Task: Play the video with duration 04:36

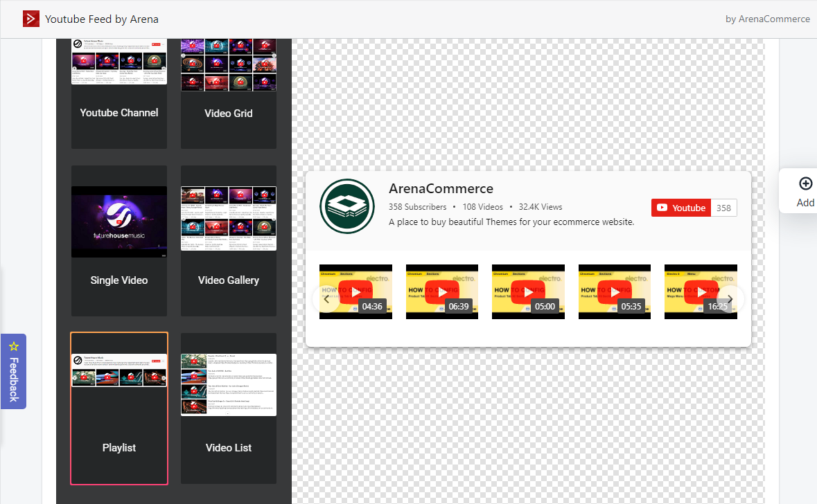Action: 356,291
